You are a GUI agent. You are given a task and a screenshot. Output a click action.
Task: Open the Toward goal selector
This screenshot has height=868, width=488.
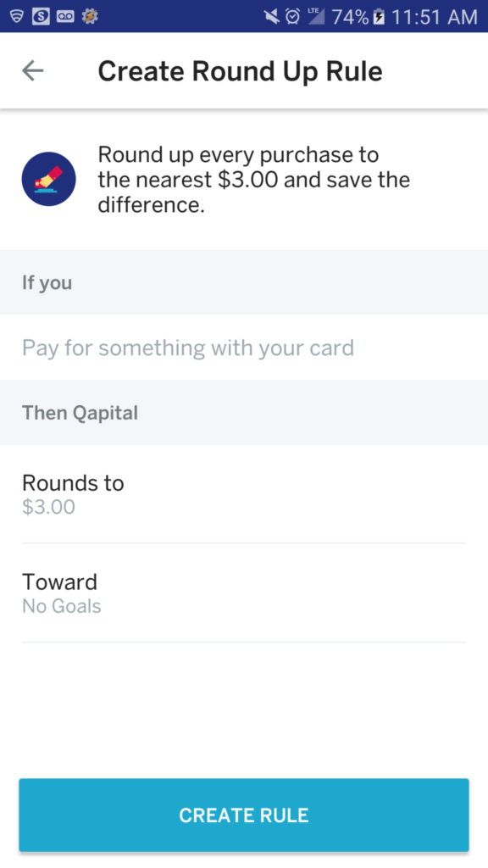click(244, 593)
